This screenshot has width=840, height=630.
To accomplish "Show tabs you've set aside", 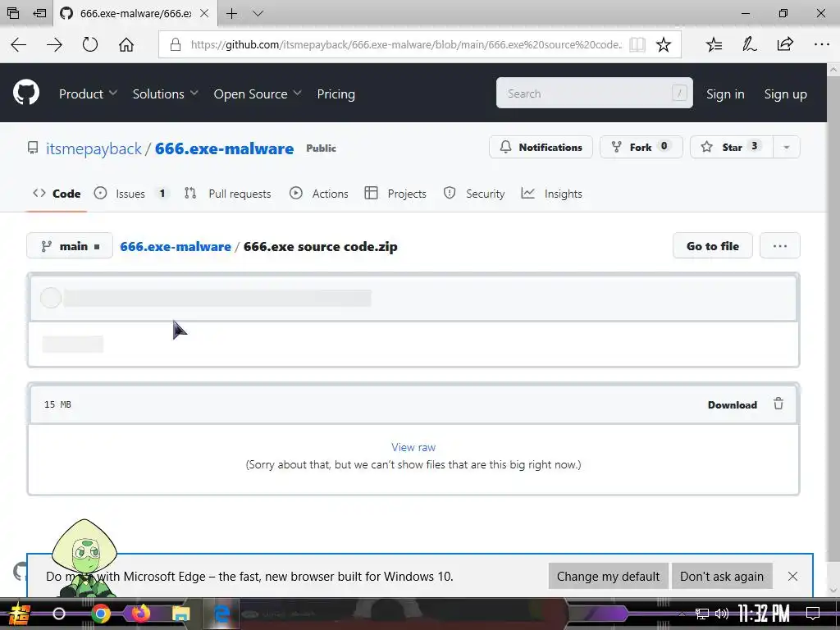I will pos(13,13).
